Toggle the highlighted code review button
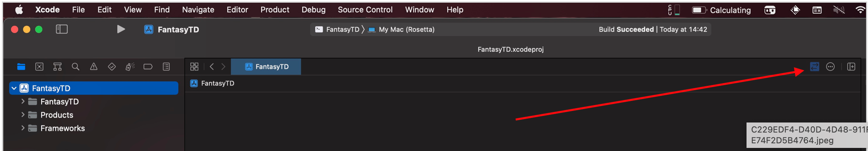Image resolution: width=868 pixels, height=151 pixels. tap(814, 67)
